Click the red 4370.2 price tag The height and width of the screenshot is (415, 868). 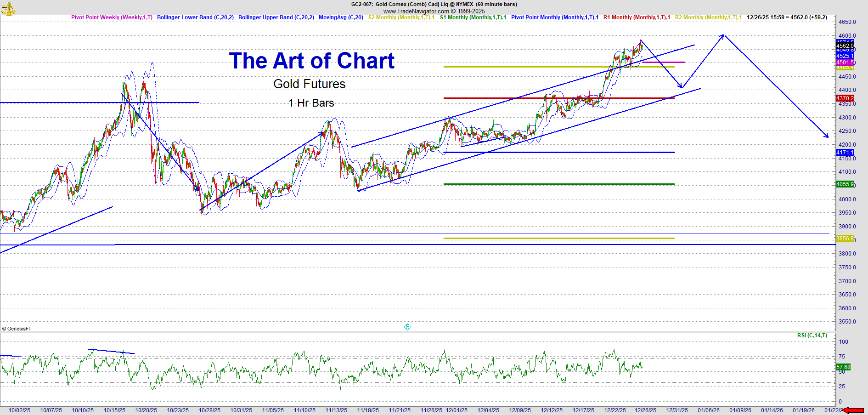coord(845,98)
